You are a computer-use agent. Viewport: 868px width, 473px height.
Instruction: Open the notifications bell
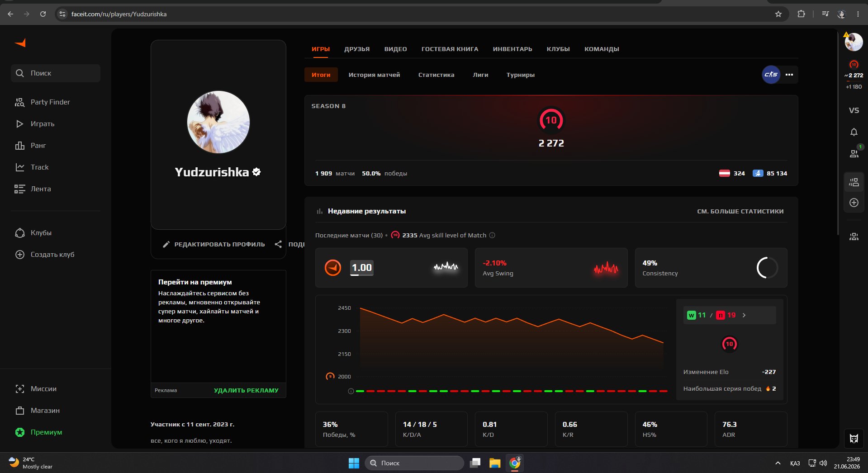coord(854,132)
